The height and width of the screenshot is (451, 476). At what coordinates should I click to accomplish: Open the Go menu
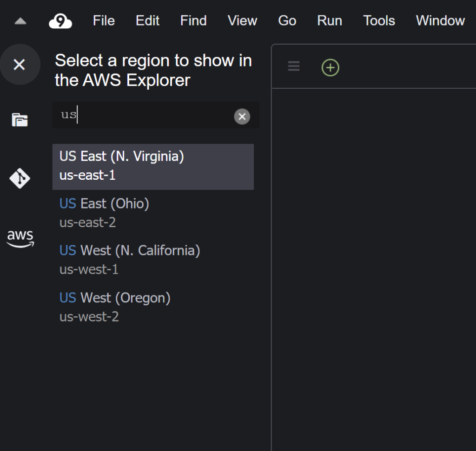click(x=287, y=21)
